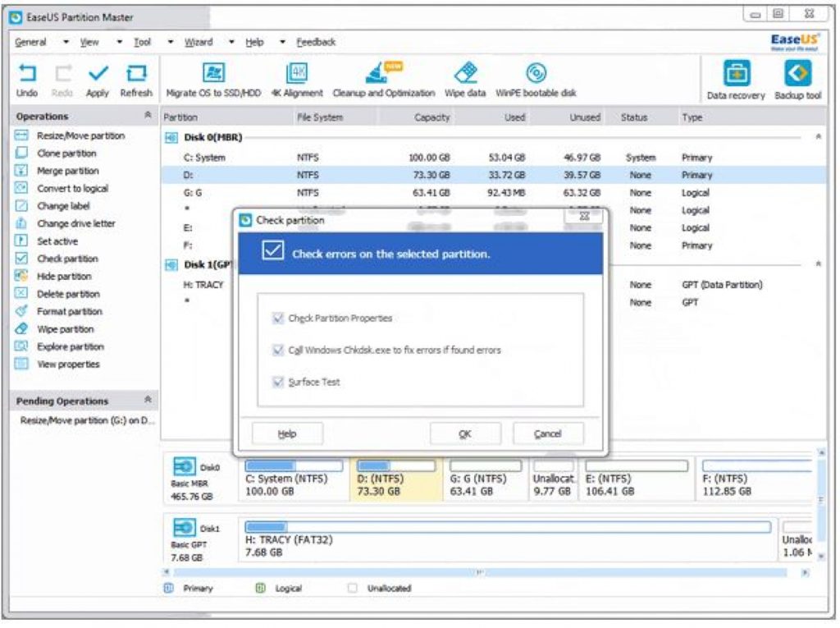The image size is (840, 628).
Task: Select the G: G partition row
Action: (493, 193)
